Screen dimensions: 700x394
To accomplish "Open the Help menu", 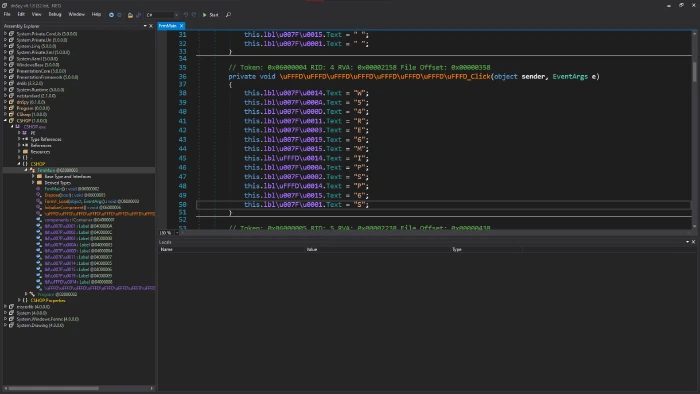I will [x=96, y=14].
